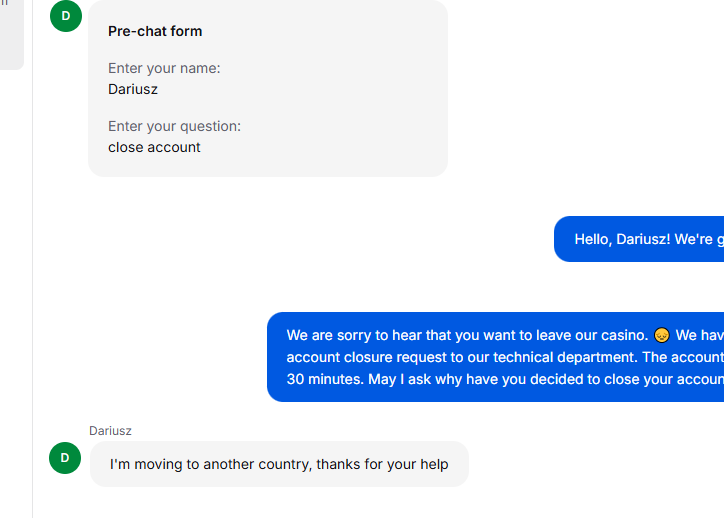
Task: Click the 'We are sorry to hear' line
Action: 505,335
